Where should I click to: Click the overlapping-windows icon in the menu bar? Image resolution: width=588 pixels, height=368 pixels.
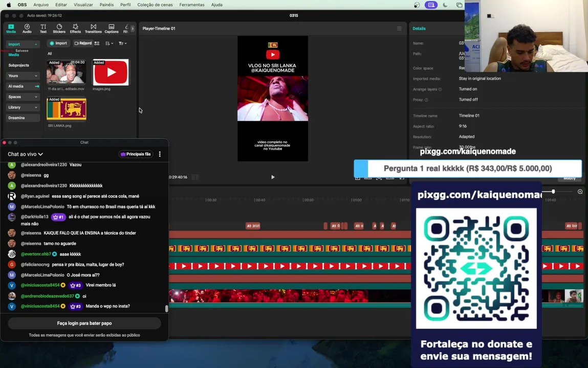(x=459, y=5)
